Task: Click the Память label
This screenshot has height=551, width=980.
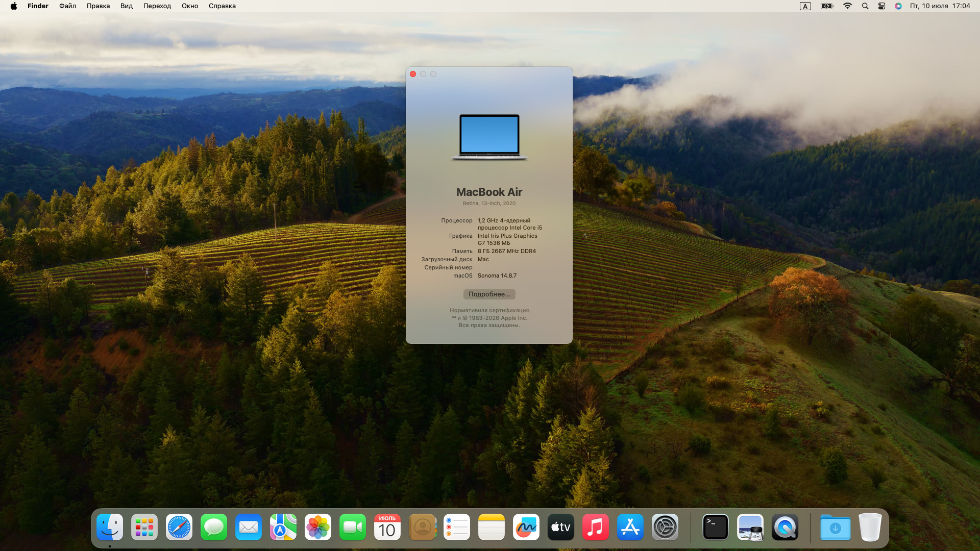Action: [x=462, y=251]
